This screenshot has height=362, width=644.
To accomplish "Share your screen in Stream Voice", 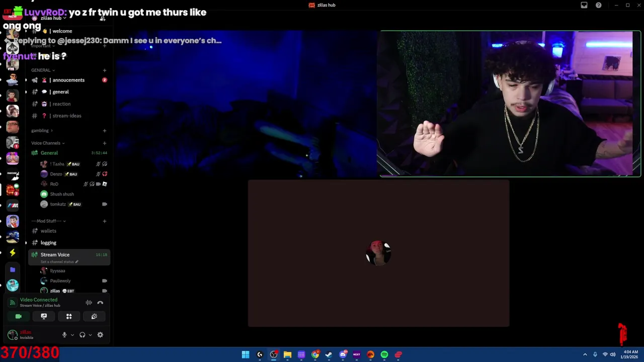I will coord(44,316).
